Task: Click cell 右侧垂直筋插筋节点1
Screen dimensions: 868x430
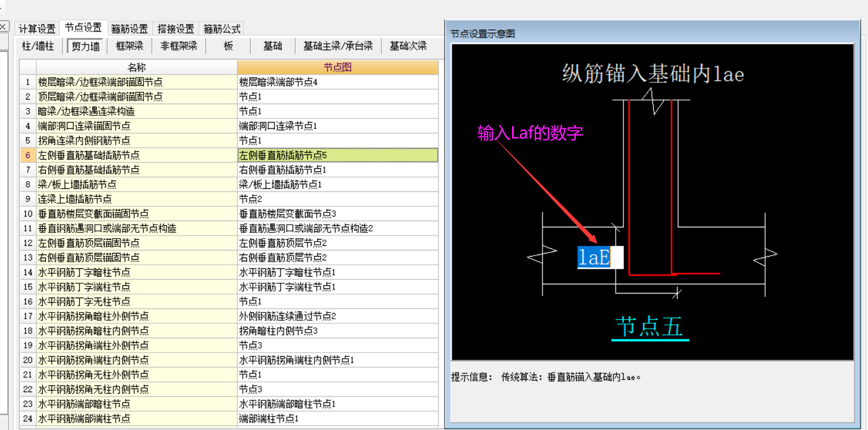Action: [x=337, y=170]
